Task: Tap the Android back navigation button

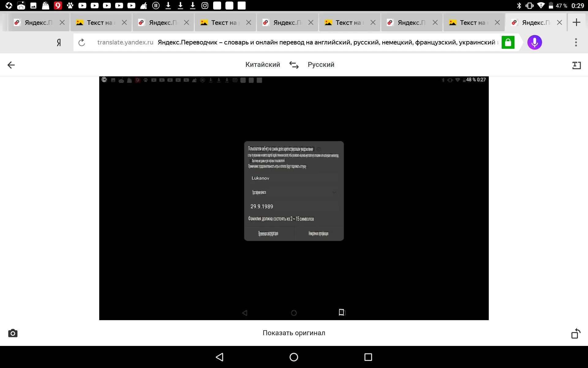Action: pos(220,357)
